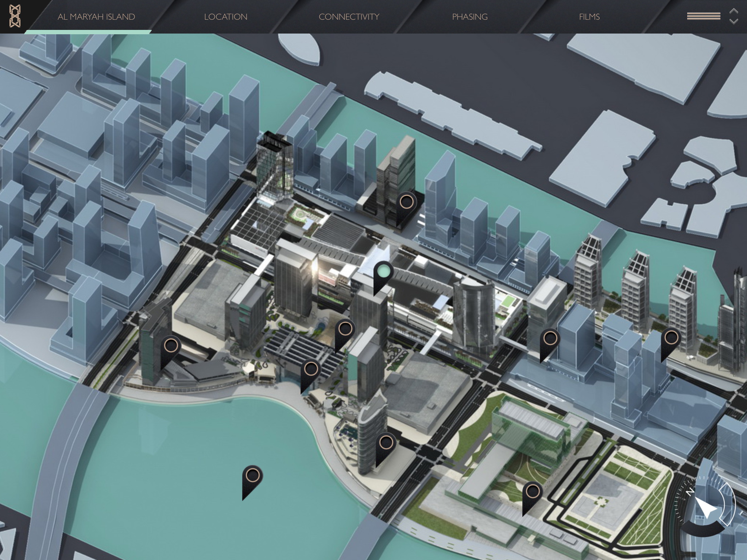Click the down chevron arrow at top right
The height and width of the screenshot is (560, 747).
(x=734, y=22)
